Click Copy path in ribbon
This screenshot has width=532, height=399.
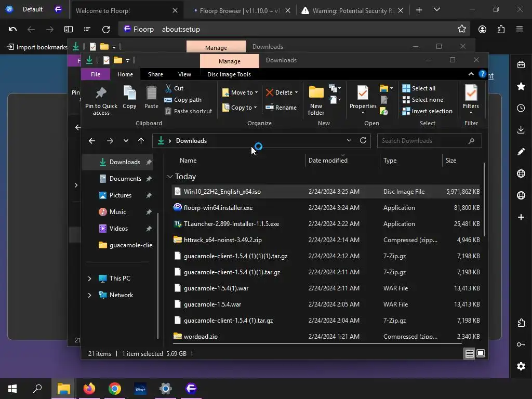point(183,100)
